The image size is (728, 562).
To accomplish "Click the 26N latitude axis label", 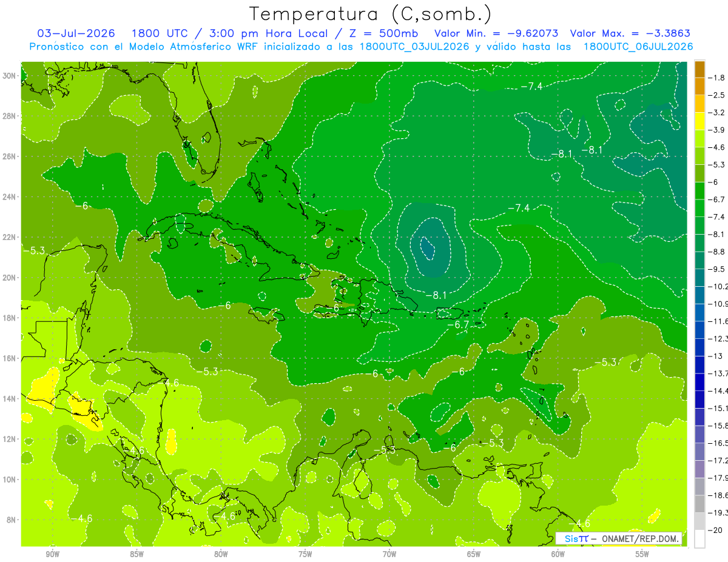I will tap(10, 156).
